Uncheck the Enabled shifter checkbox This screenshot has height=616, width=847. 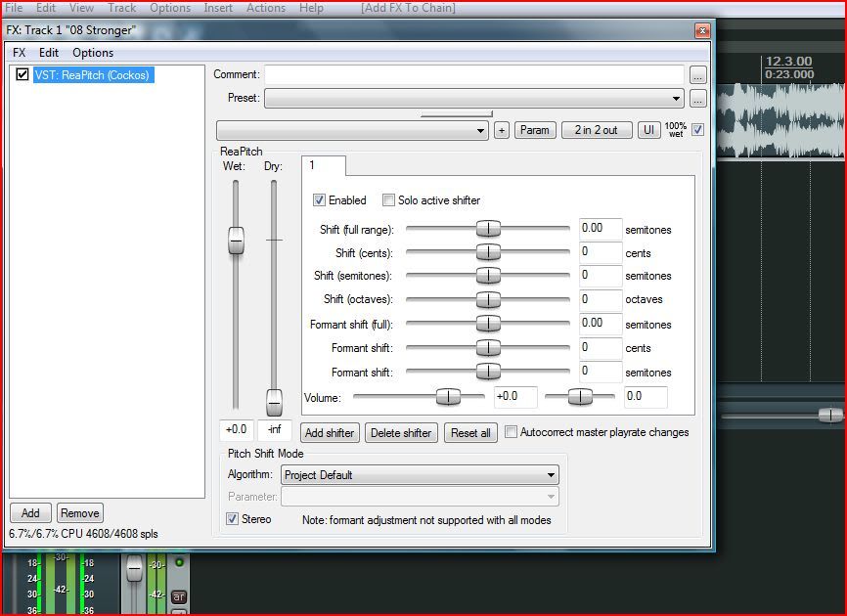pos(319,200)
